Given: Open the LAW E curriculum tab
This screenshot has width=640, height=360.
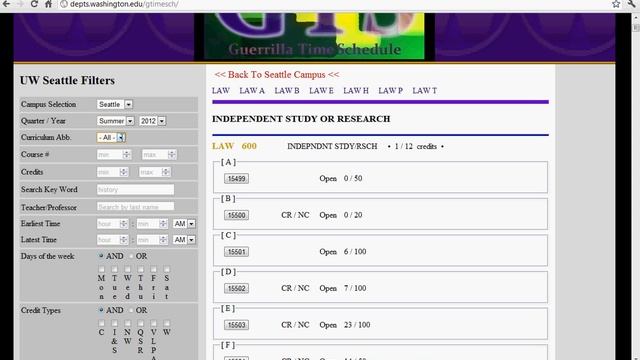Looking at the screenshot, I should (x=321, y=91).
